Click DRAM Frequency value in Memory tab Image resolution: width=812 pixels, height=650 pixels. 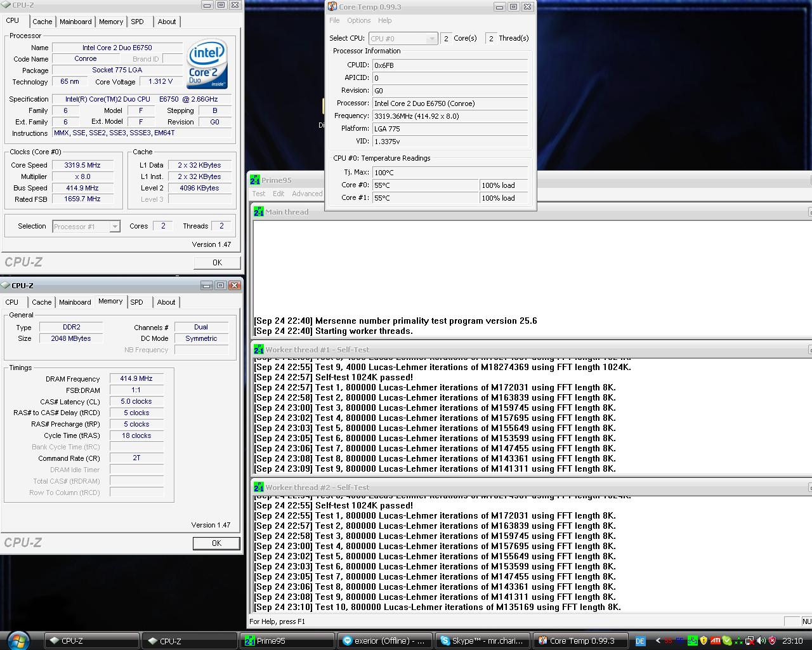tap(136, 378)
